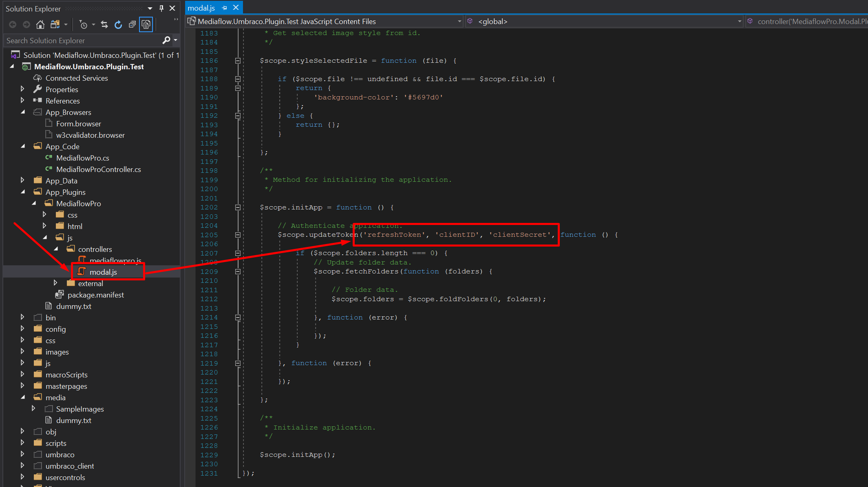868x487 pixels.
Task: Click the package.manifest file icon
Action: click(x=60, y=294)
